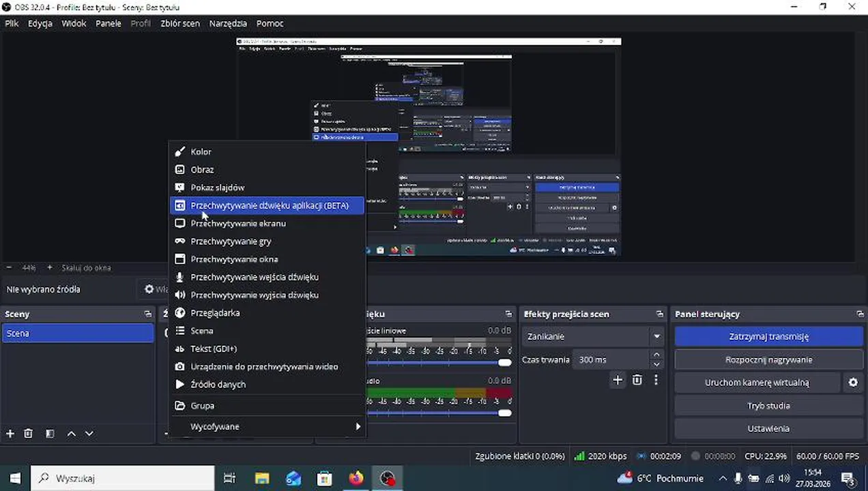Move scene down with the down arrow
Screen dimensions: 868x491
click(x=89, y=433)
